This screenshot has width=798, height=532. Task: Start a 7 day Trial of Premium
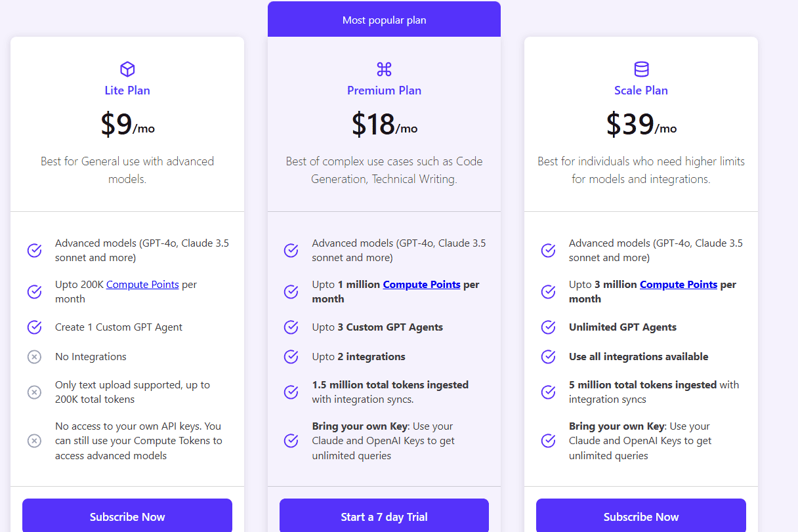coord(384,516)
